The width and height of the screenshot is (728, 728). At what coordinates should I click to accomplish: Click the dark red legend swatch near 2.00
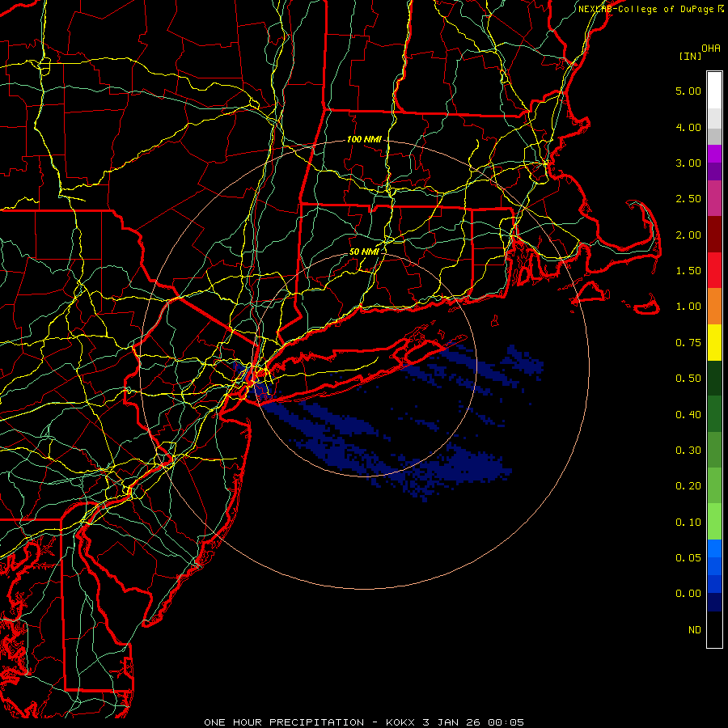[x=714, y=235]
